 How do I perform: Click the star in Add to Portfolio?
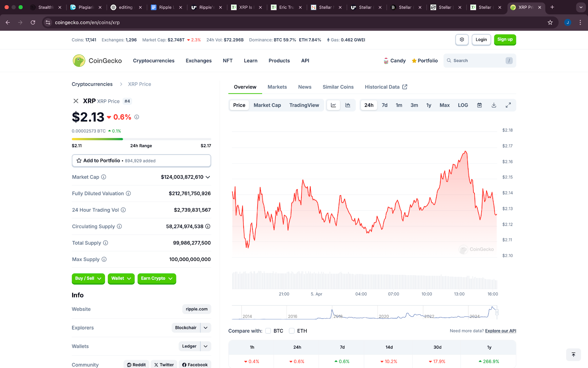coord(79,161)
